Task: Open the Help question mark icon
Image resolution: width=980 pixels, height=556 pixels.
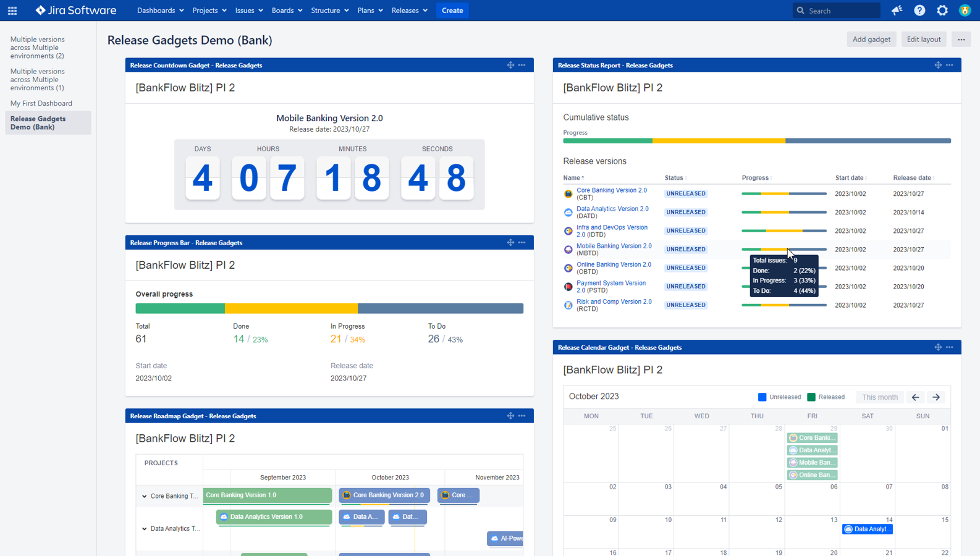Action: pos(919,11)
